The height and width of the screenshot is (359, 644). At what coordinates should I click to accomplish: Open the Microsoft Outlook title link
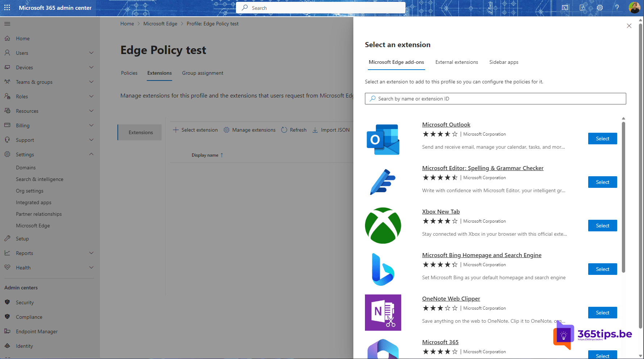pyautogui.click(x=446, y=124)
